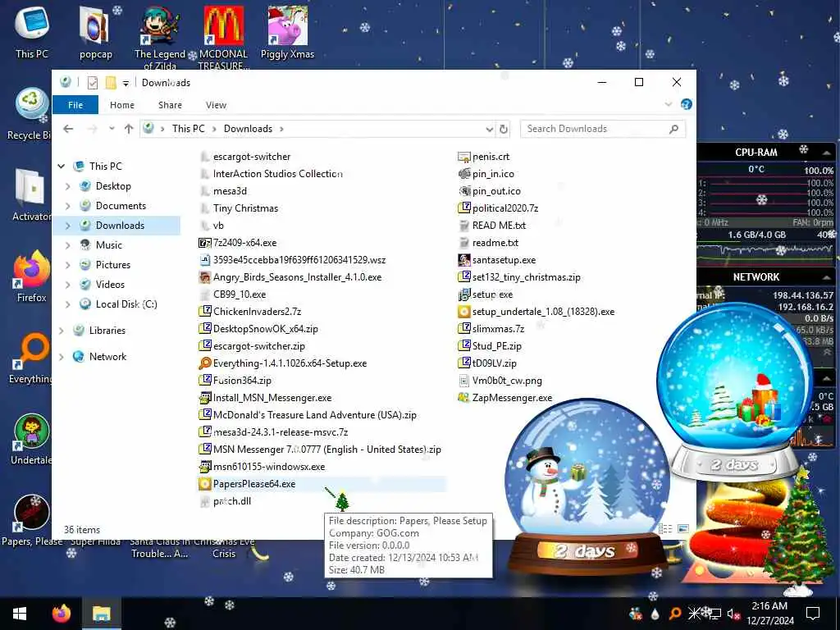The height and width of the screenshot is (630, 840).
Task: Select InterAction Studios Collection folder
Action: [x=271, y=174]
